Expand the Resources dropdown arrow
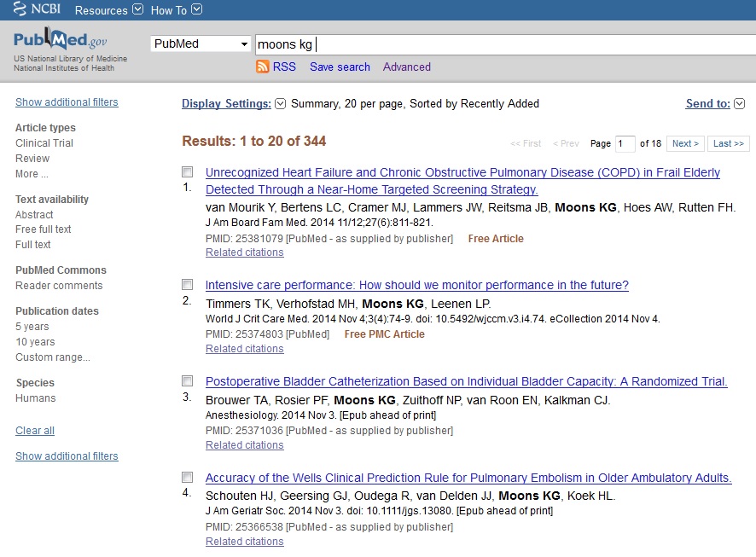 click(138, 9)
